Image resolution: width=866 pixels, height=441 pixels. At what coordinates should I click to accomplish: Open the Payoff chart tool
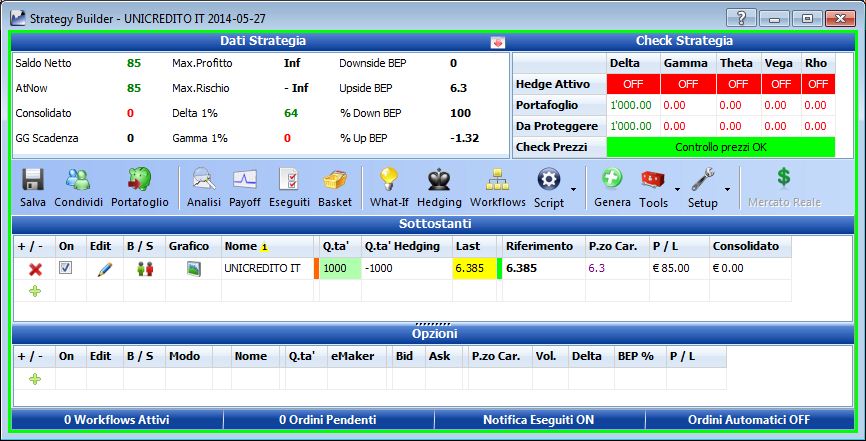[245, 180]
